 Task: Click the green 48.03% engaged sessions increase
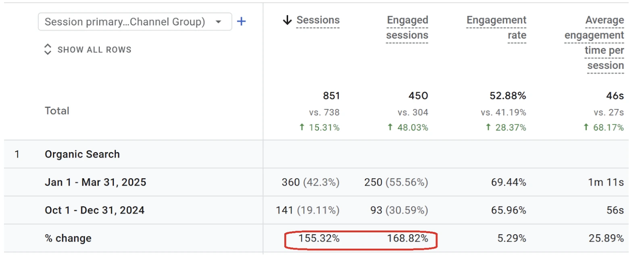408,128
